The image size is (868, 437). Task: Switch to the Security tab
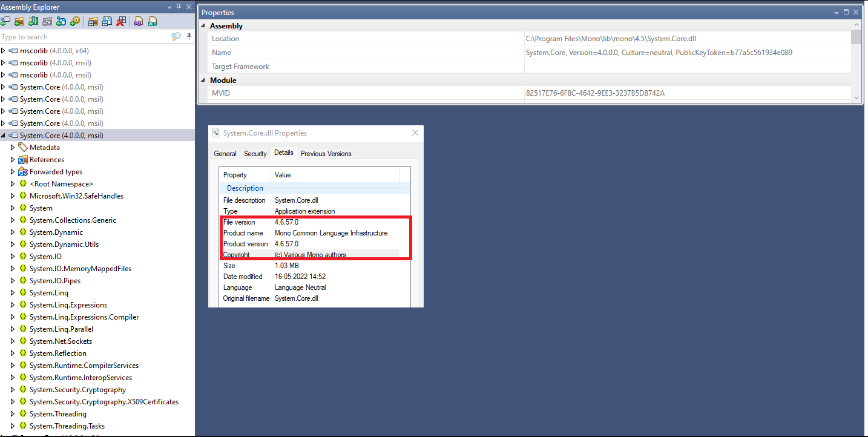click(x=255, y=153)
